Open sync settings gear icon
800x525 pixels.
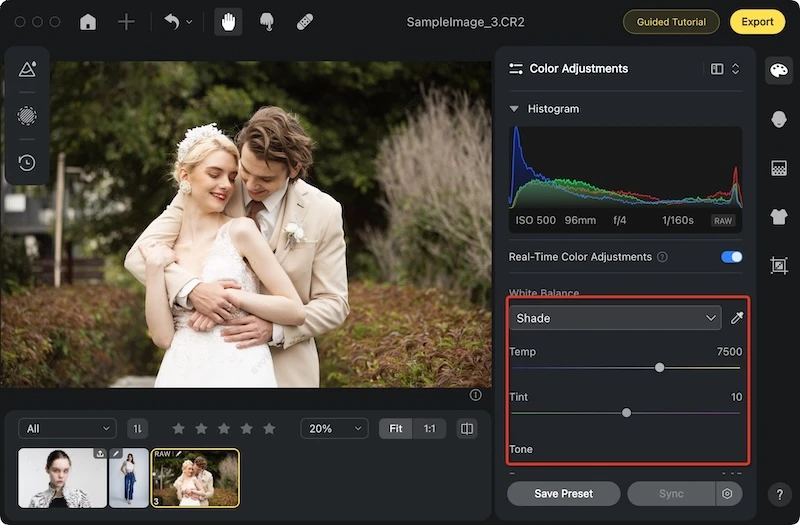click(x=727, y=493)
